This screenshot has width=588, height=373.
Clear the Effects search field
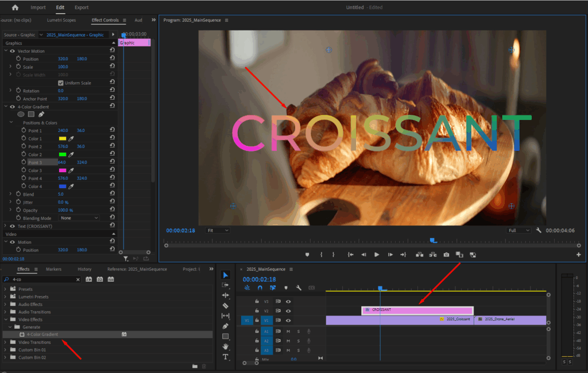(x=78, y=279)
